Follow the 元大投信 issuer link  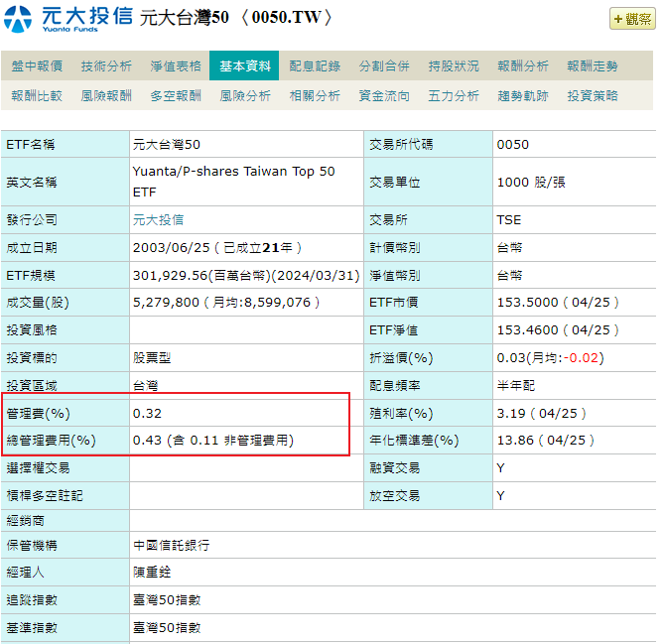[158, 219]
